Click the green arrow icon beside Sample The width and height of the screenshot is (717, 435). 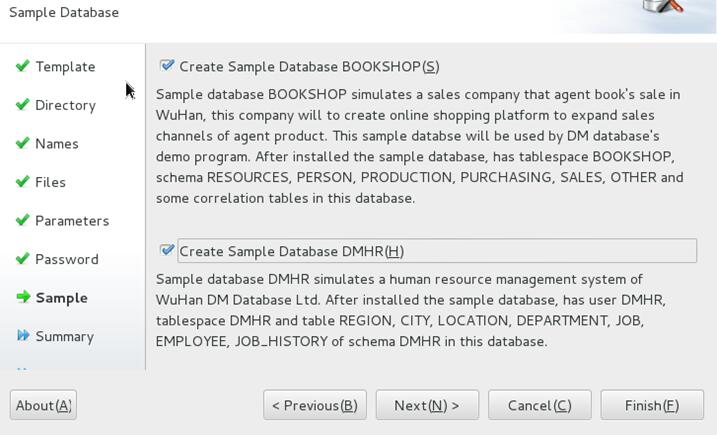click(x=23, y=297)
